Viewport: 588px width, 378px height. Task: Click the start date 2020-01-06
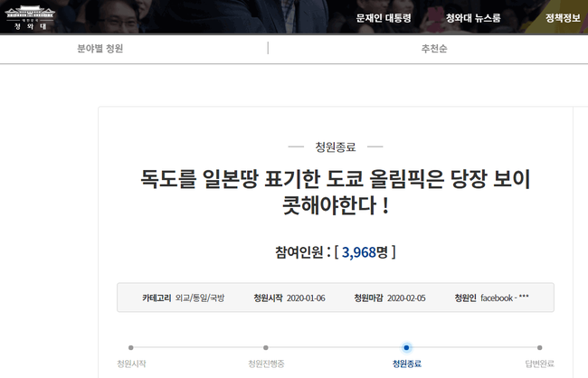point(306,298)
